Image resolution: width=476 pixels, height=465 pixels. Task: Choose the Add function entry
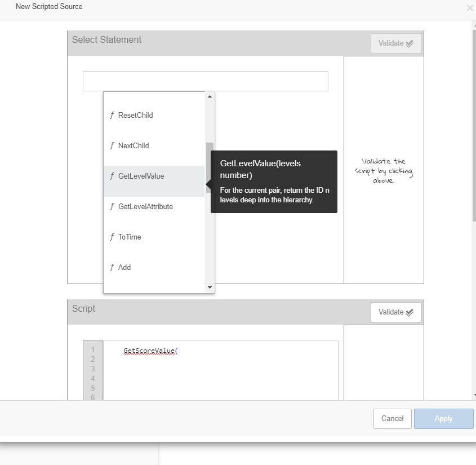point(124,268)
